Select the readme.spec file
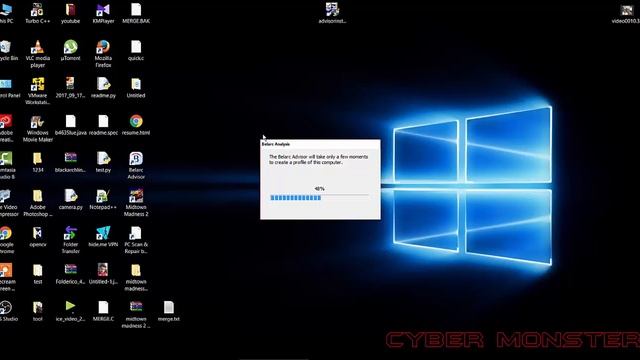Image resolution: width=640 pixels, height=360 pixels. (103, 122)
